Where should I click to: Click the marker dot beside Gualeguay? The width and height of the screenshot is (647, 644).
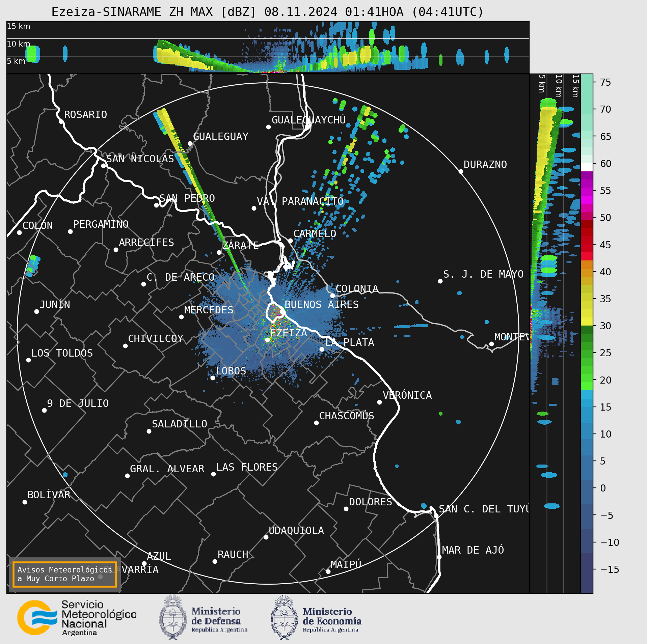[x=190, y=144]
